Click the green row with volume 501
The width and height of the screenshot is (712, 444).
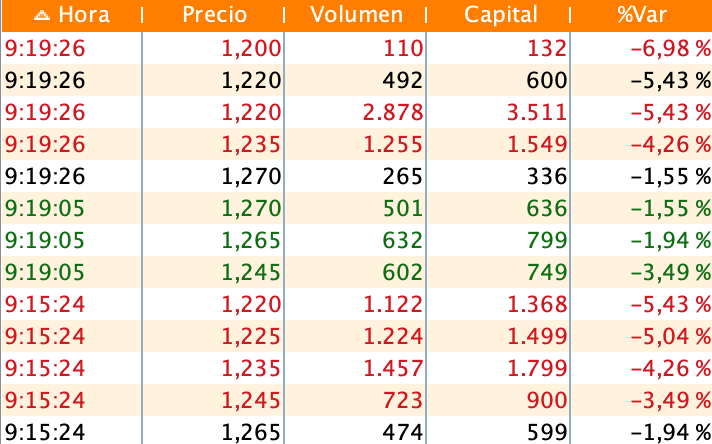tap(357, 208)
